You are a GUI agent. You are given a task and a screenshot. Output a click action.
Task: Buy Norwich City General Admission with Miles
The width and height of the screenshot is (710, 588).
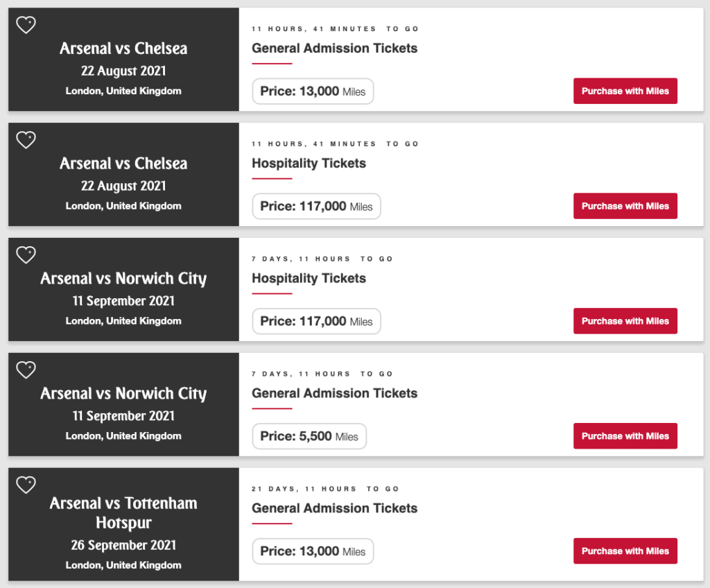[x=625, y=436]
